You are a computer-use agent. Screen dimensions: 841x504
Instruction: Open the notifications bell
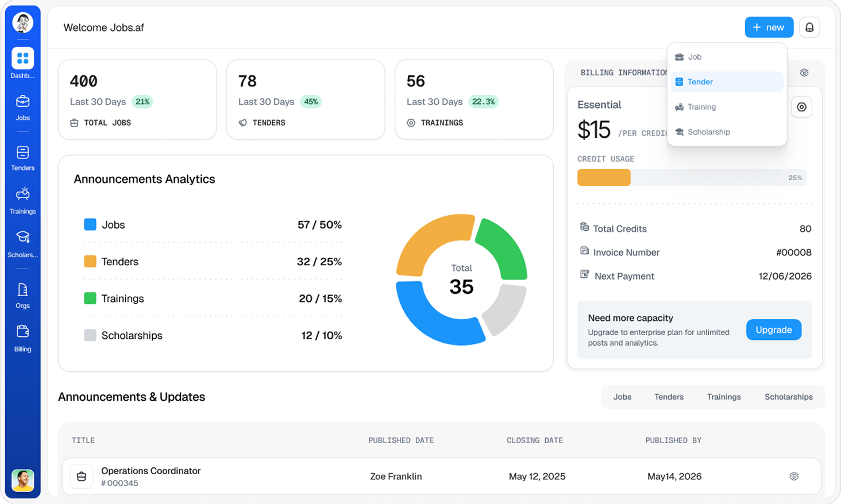pos(809,27)
